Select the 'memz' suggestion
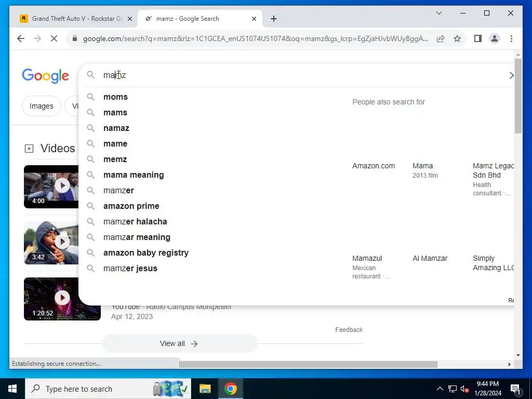 click(x=115, y=159)
